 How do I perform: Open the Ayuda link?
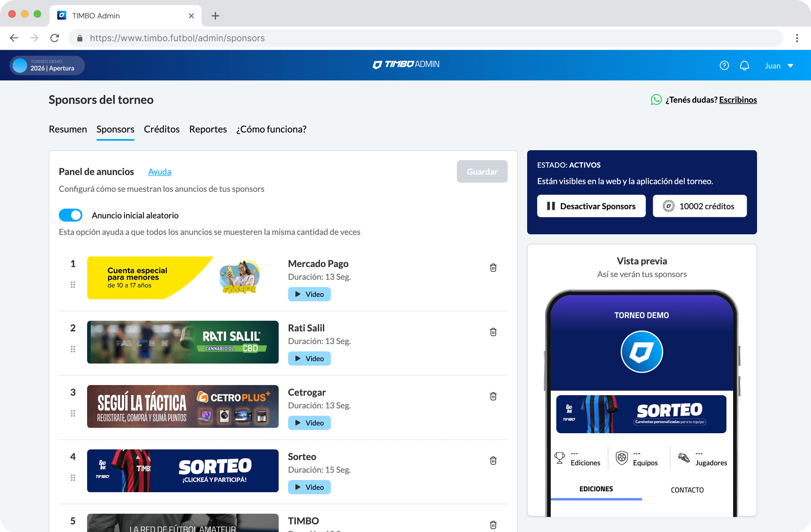point(159,172)
